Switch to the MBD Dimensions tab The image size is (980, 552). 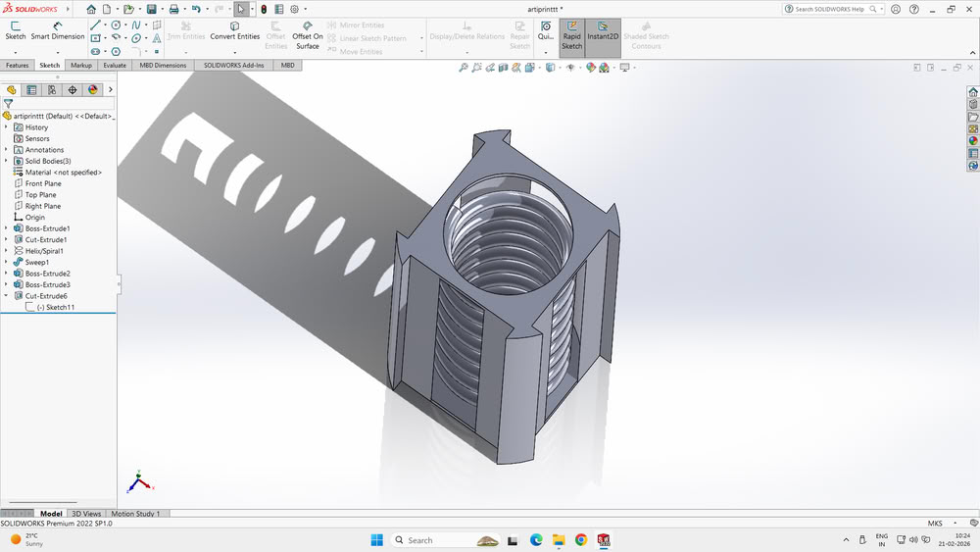point(163,65)
